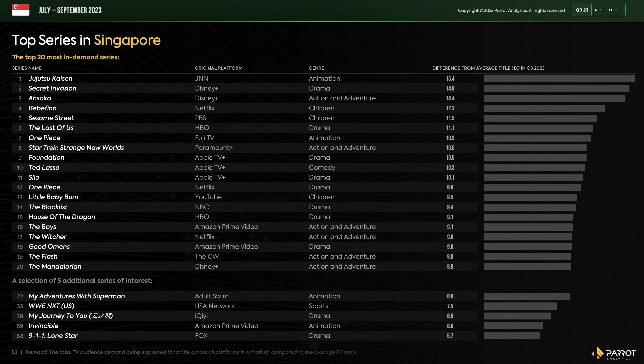Click the Difference From Average Title header

pyautogui.click(x=488, y=68)
